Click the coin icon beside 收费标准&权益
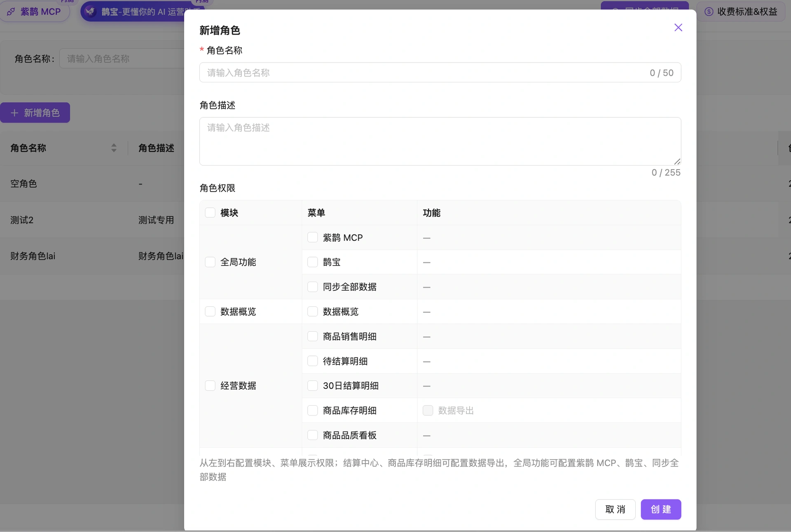Screen dimensions: 791x532 tap(709, 12)
